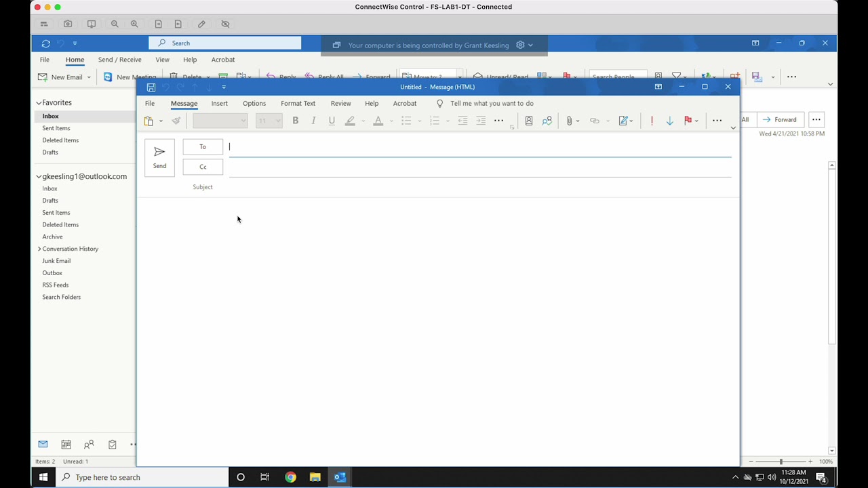Click into the Cc recipients field

click(x=480, y=167)
